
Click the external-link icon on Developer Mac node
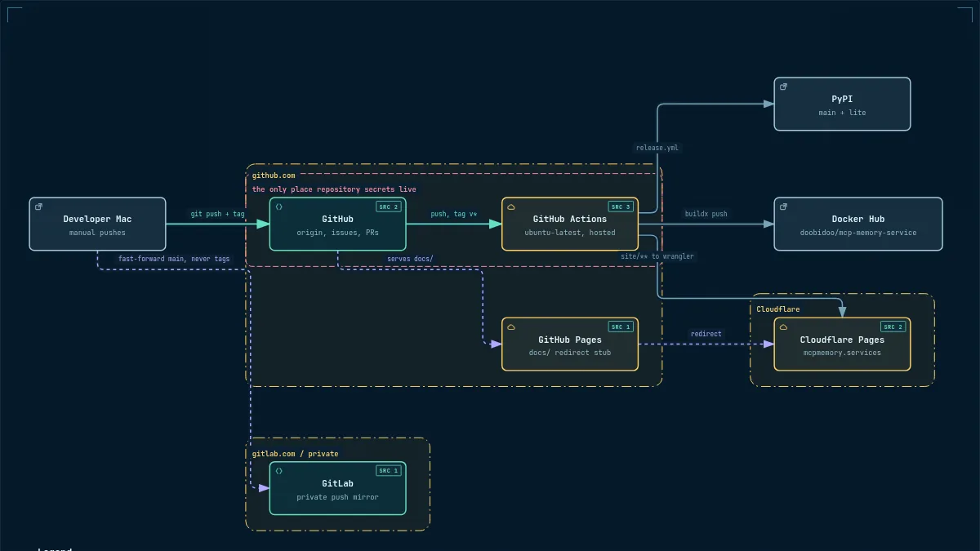[x=38, y=207]
